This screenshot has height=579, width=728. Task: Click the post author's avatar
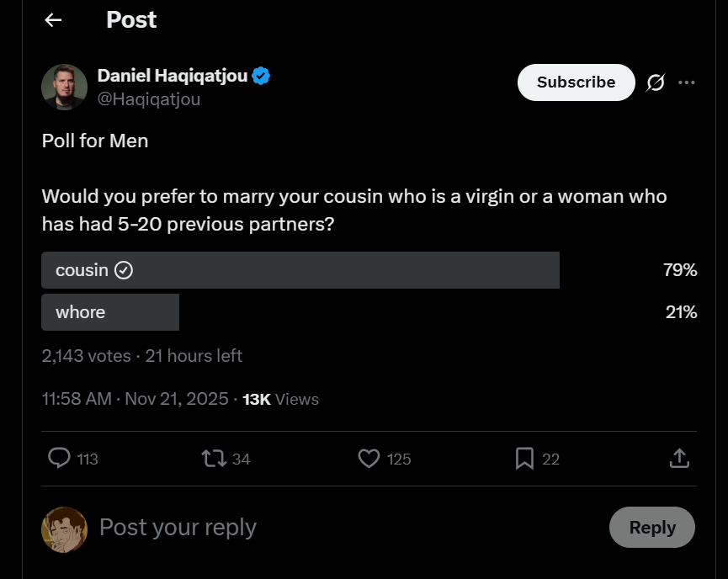click(x=65, y=87)
